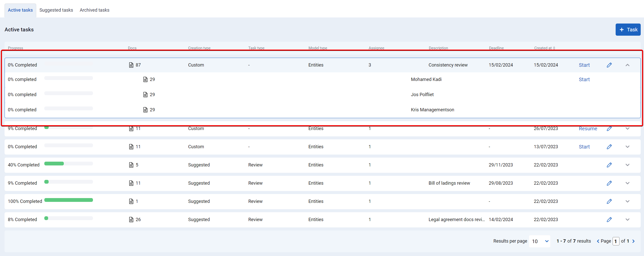This screenshot has height=256, width=644.
Task: Click the edit pencil for the 13/07/2023 task
Action: pos(609,147)
